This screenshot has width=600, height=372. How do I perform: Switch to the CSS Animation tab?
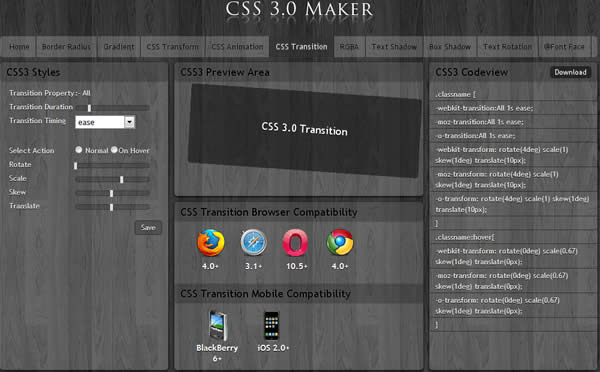(x=237, y=47)
